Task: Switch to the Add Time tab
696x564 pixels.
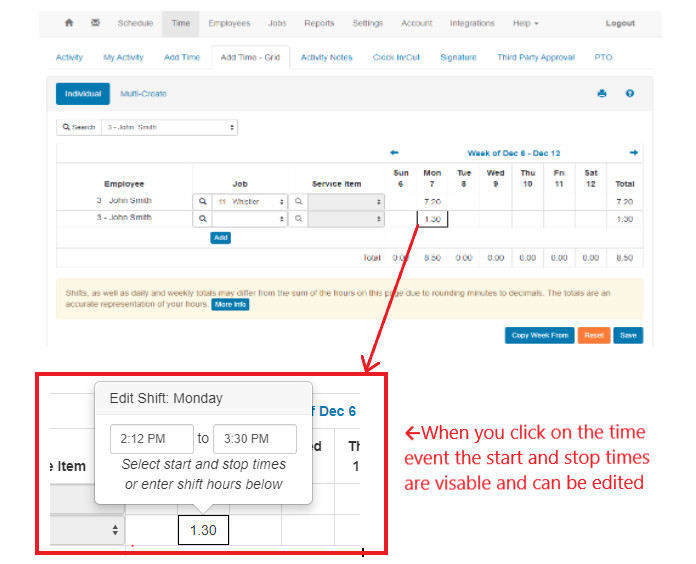Action: (x=182, y=57)
